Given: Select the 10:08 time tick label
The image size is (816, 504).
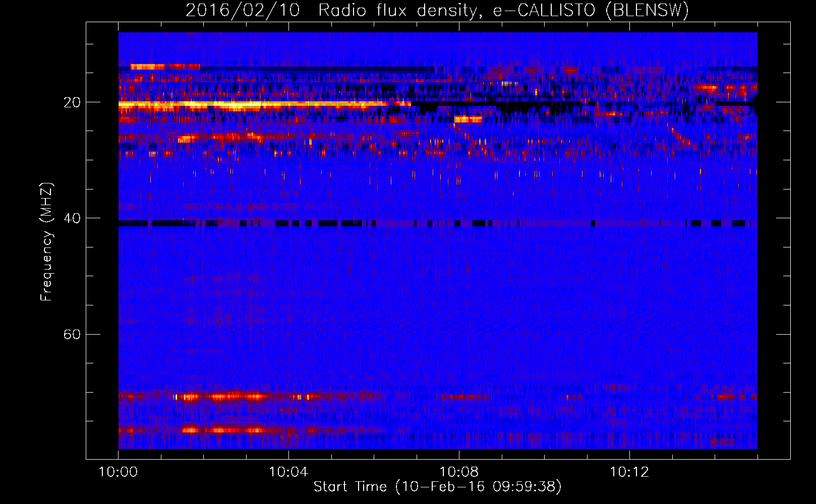Looking at the screenshot, I should tap(459, 472).
